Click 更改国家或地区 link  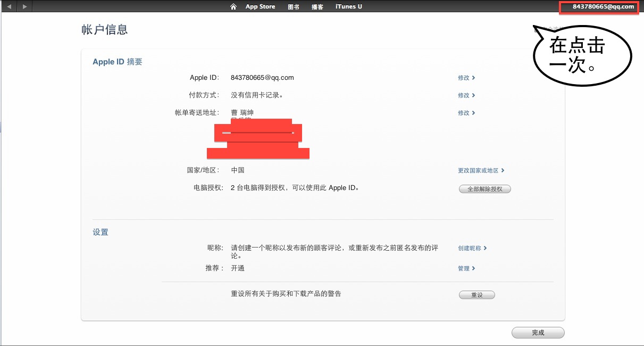click(x=481, y=170)
